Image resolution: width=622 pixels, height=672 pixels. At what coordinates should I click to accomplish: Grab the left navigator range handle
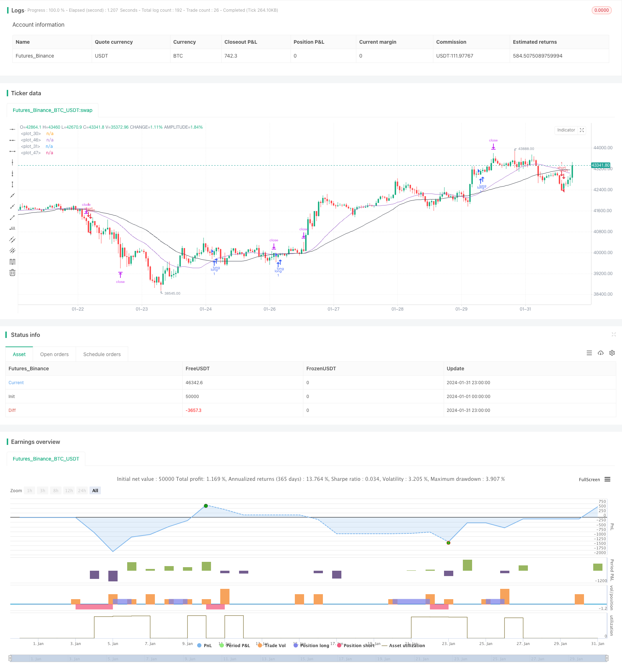(x=10, y=658)
